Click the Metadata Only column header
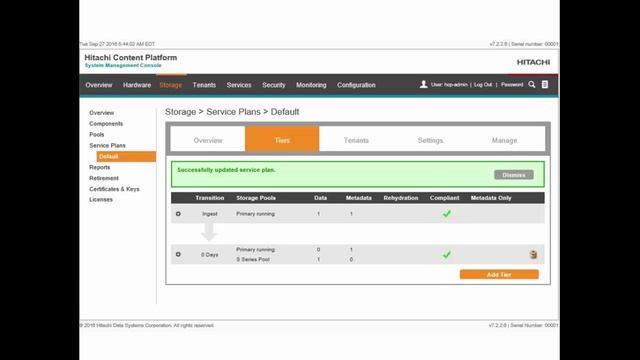The image size is (640, 360). [x=491, y=198]
